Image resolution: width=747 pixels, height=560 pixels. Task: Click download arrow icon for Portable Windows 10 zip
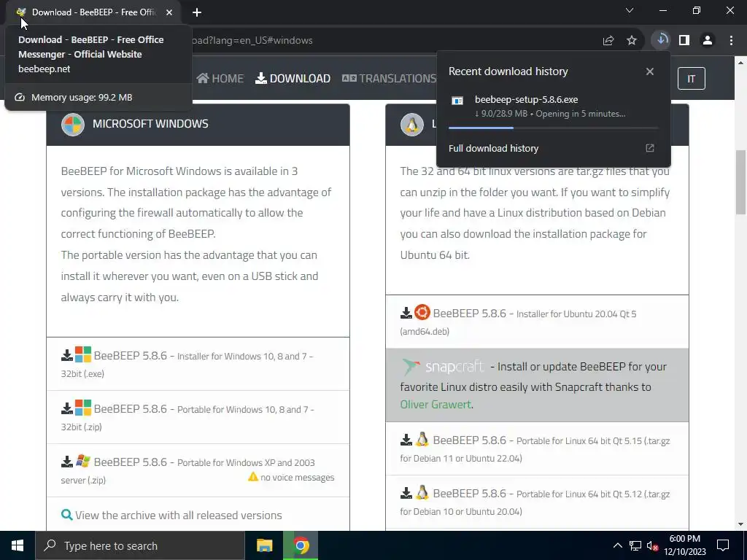[66, 409]
